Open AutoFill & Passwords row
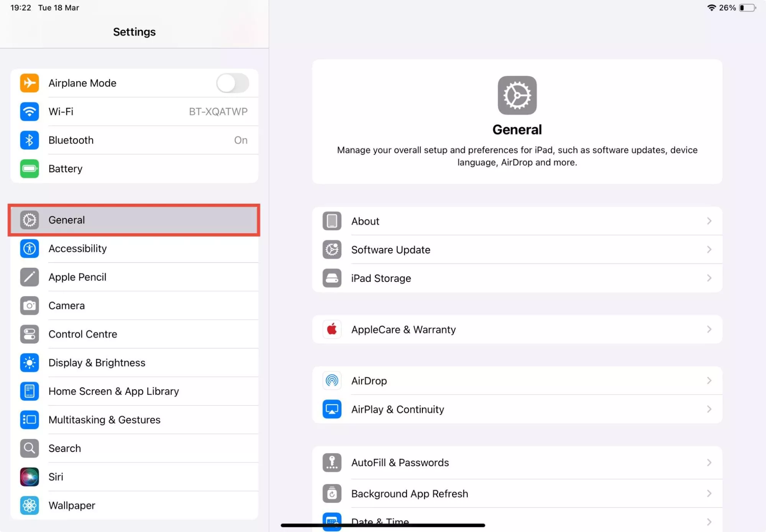The height and width of the screenshot is (532, 766). point(400,463)
